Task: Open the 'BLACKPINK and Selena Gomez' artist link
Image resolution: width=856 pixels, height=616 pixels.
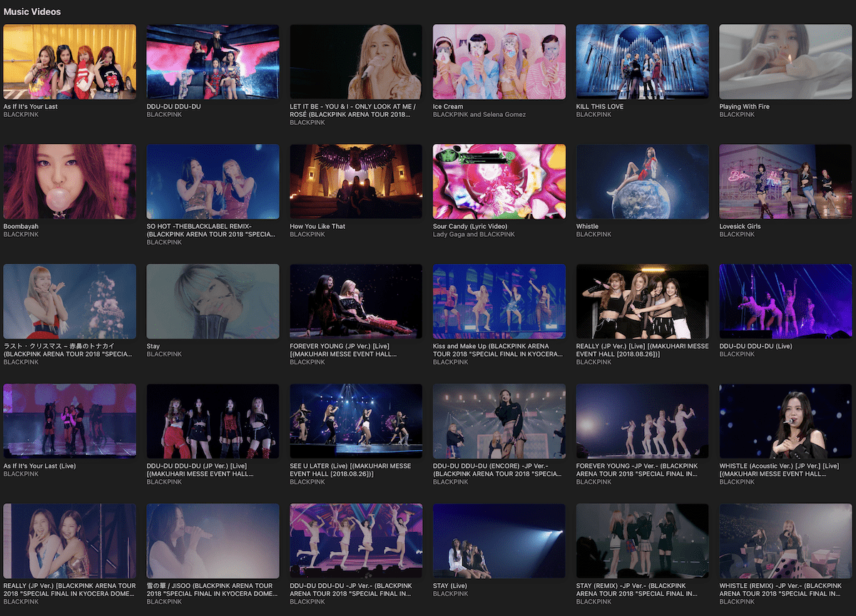Action: click(x=479, y=115)
